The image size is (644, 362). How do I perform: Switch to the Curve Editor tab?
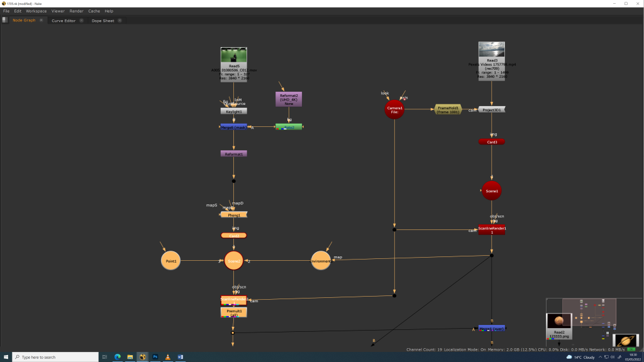point(64,21)
